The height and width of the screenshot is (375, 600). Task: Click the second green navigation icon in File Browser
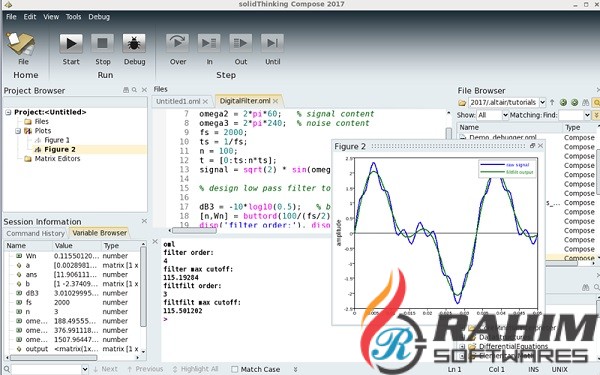click(x=574, y=102)
